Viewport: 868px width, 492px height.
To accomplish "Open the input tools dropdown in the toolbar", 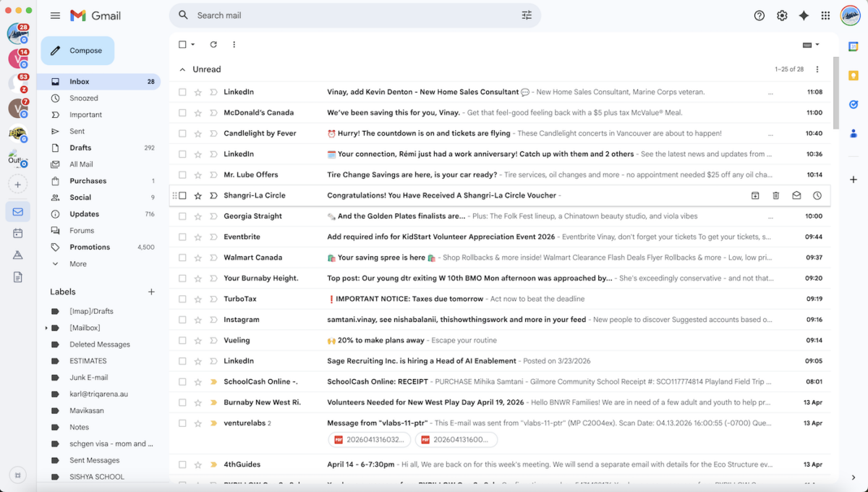I will tap(811, 45).
